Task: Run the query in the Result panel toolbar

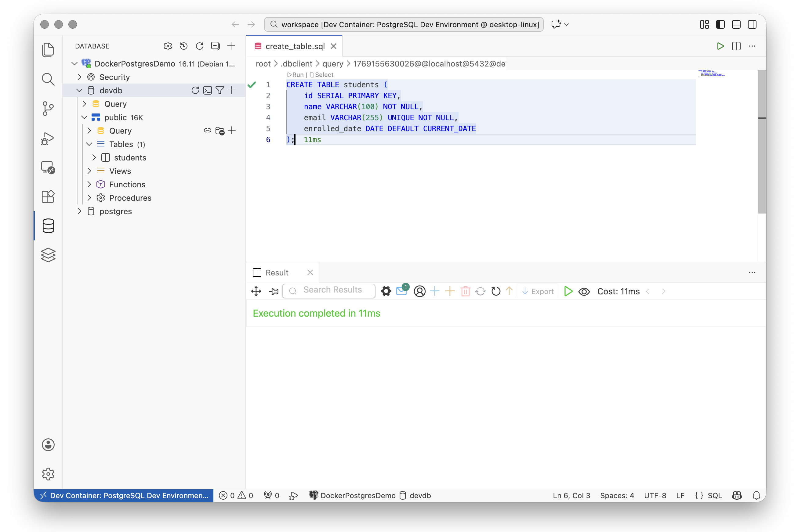Action: tap(568, 291)
